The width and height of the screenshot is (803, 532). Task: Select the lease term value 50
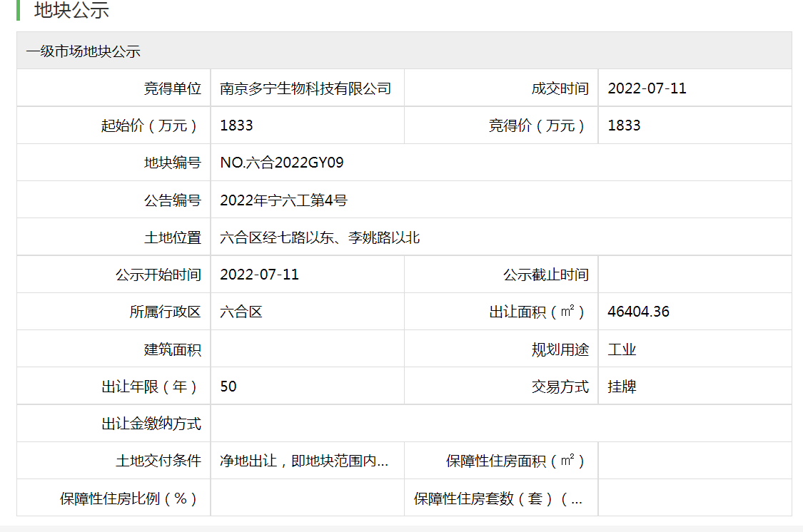[x=228, y=387]
